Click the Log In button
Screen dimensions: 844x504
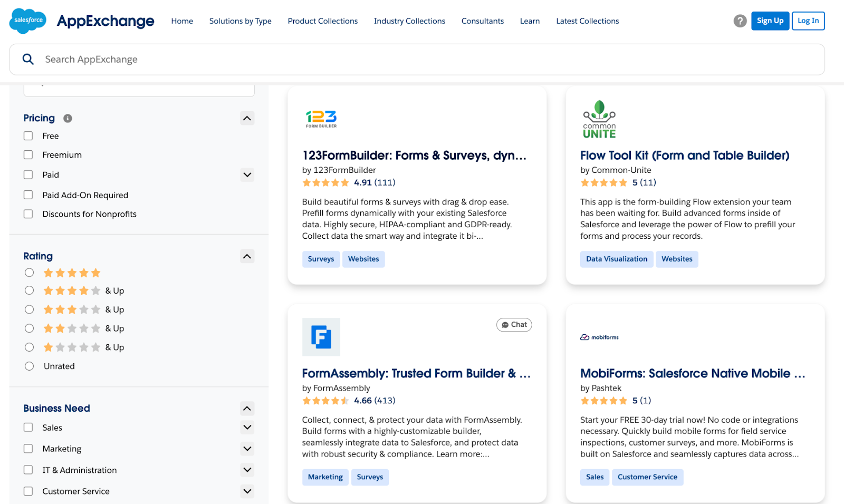point(808,21)
